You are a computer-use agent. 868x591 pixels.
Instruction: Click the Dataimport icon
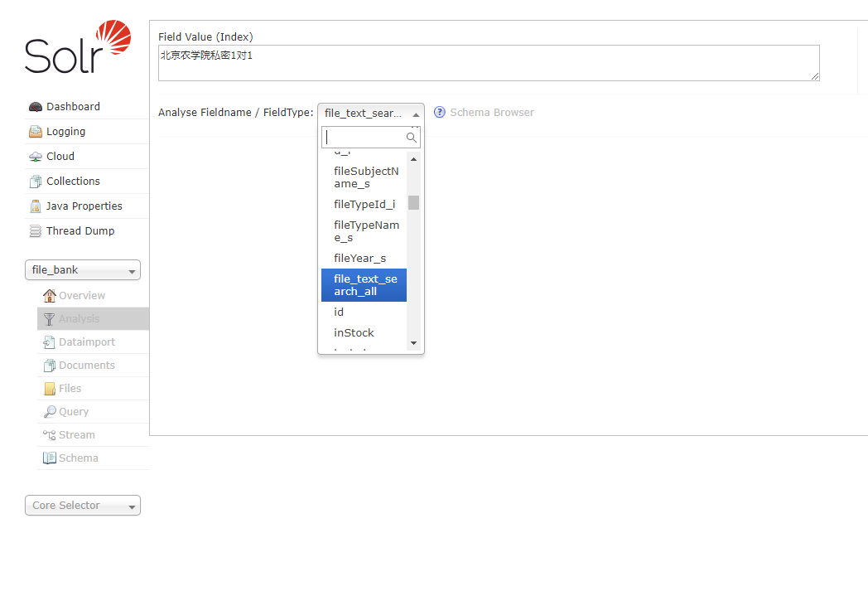(49, 342)
